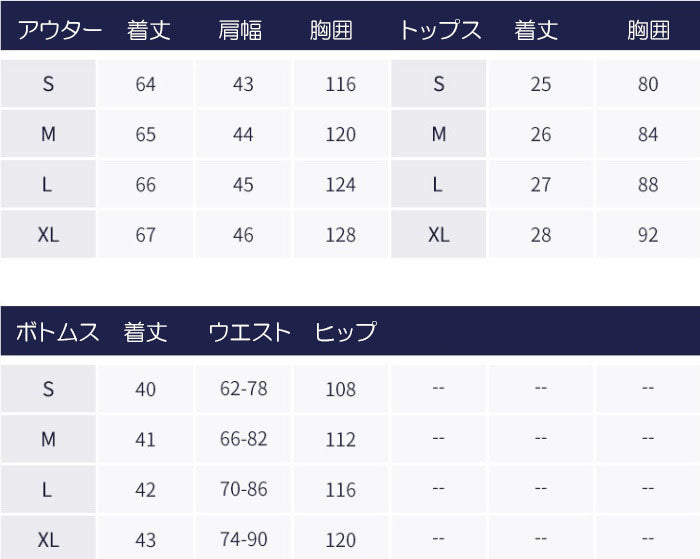
Task: Select the ヒップ column header
Action: (x=345, y=331)
